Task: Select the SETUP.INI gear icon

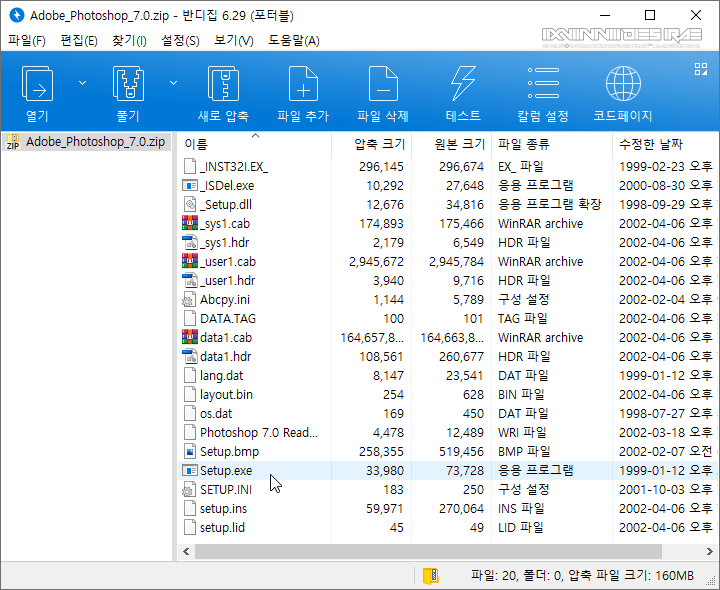Action: coord(189,490)
